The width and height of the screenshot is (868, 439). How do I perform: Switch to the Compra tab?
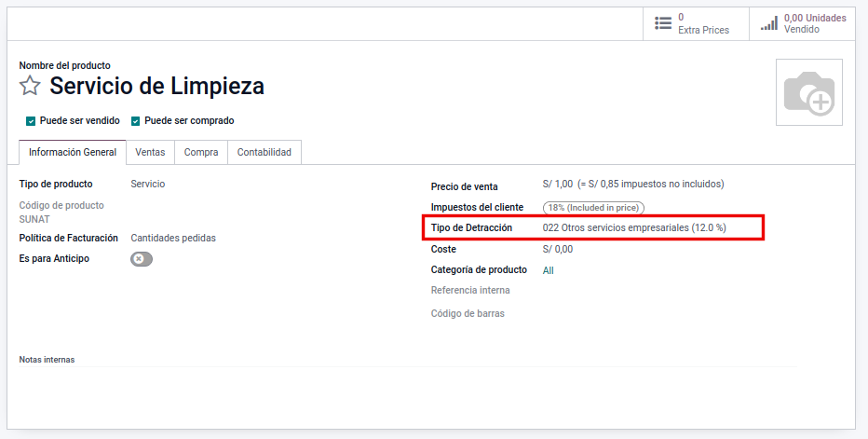[201, 152]
